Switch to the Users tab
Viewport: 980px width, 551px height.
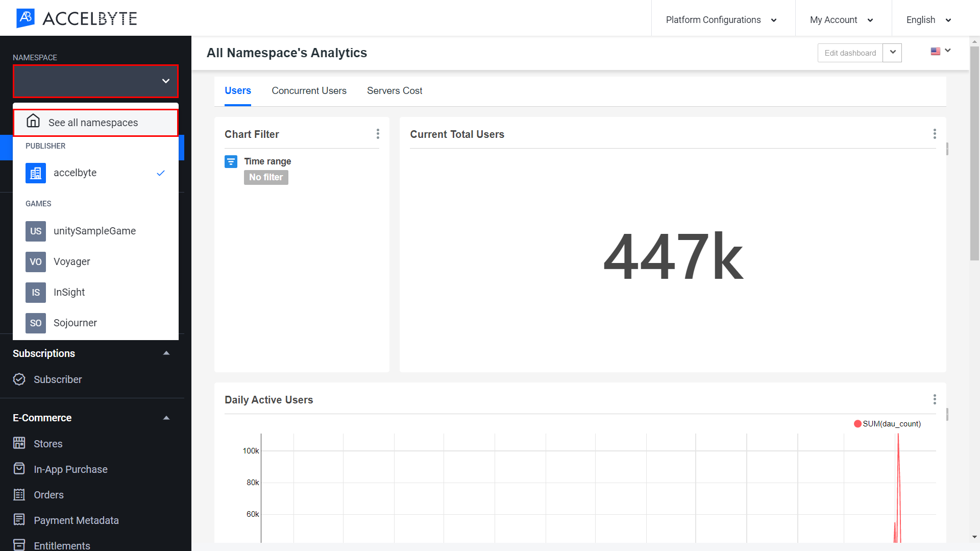click(x=238, y=91)
